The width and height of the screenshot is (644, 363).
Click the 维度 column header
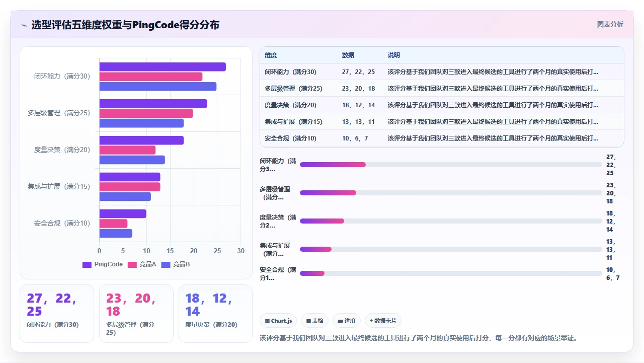[271, 55]
